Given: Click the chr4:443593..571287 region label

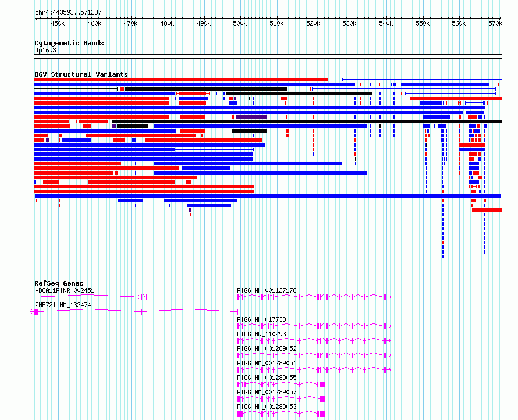Looking at the screenshot, I should pos(68,12).
